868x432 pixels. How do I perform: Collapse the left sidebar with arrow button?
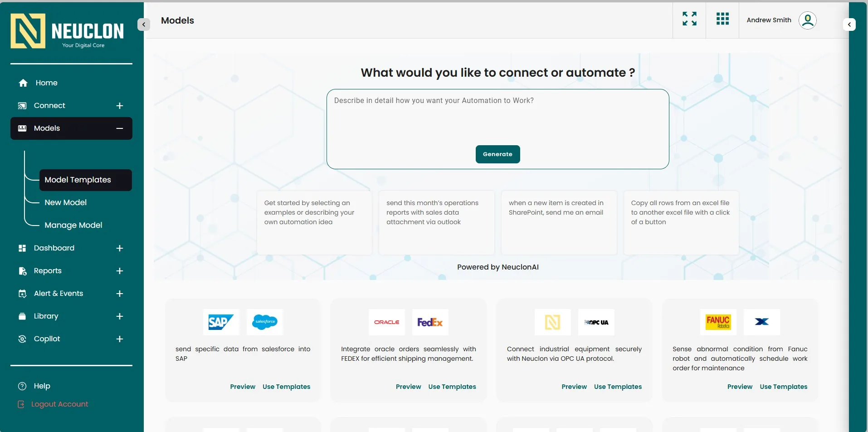coord(144,25)
